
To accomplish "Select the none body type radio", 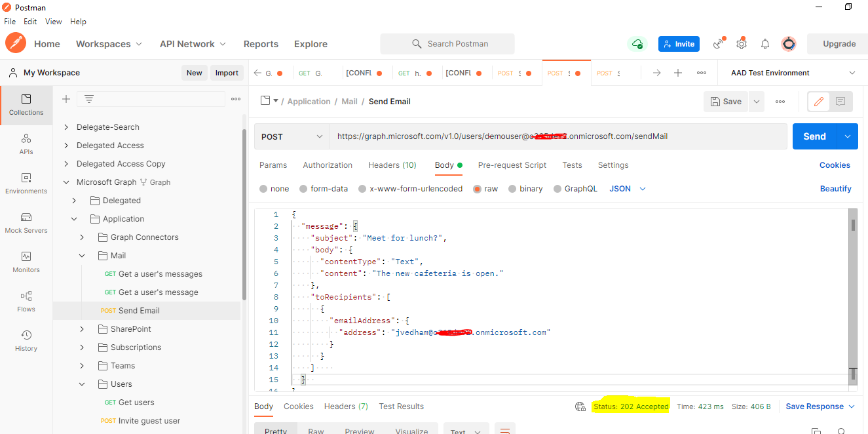I will pyautogui.click(x=263, y=189).
